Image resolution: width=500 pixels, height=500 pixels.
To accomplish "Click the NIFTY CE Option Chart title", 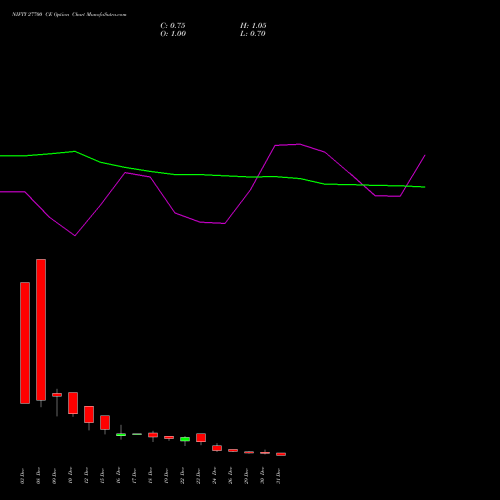I will (69, 15).
